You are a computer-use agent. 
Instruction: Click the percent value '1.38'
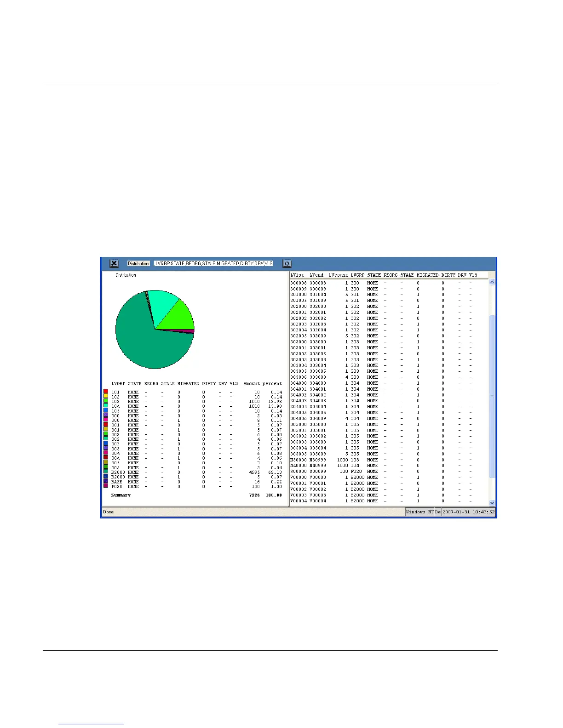pos(277,486)
